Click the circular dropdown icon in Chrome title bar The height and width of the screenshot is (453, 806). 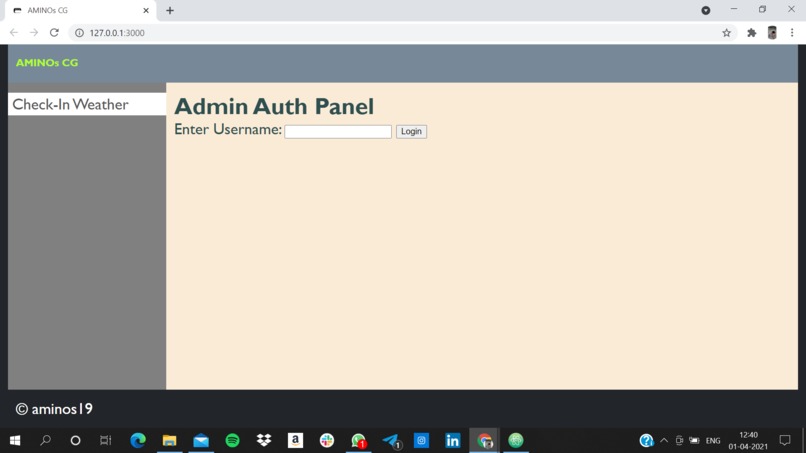pos(706,10)
